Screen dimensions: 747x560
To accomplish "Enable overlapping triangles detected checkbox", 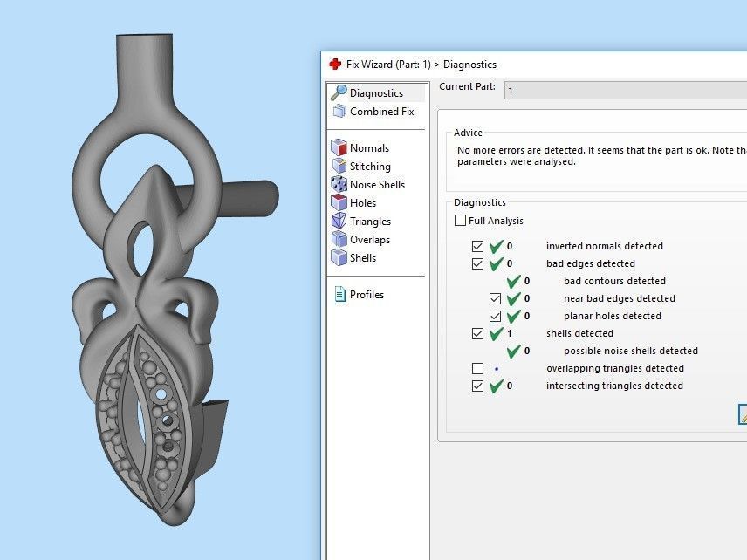I will 478,369.
